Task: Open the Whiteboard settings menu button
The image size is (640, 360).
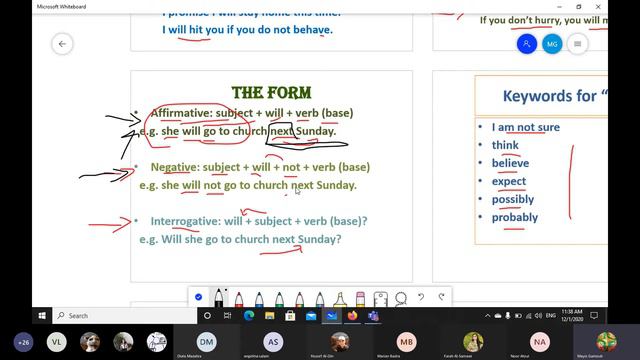Action: coord(578,44)
